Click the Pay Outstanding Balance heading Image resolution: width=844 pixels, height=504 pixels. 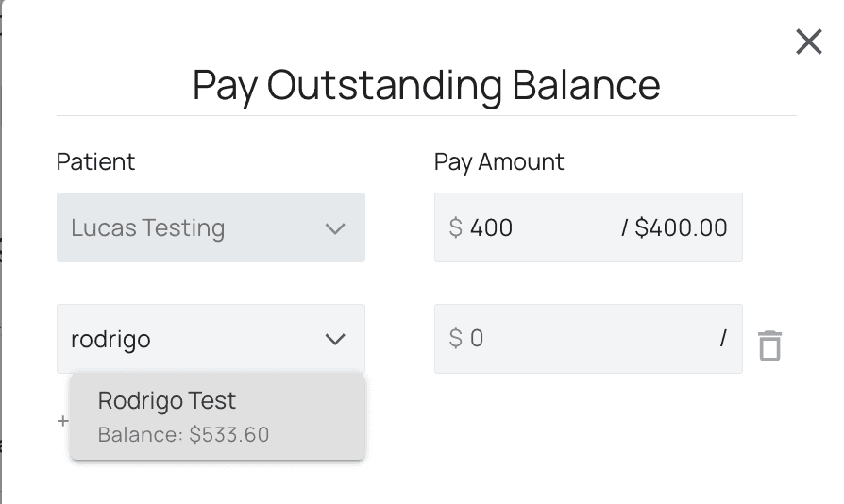pyautogui.click(x=426, y=85)
